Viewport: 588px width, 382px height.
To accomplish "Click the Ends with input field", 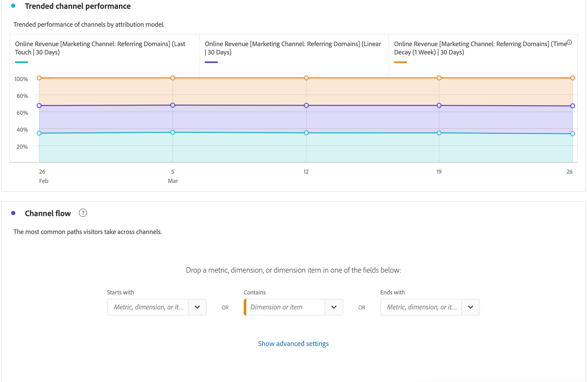I will [421, 307].
